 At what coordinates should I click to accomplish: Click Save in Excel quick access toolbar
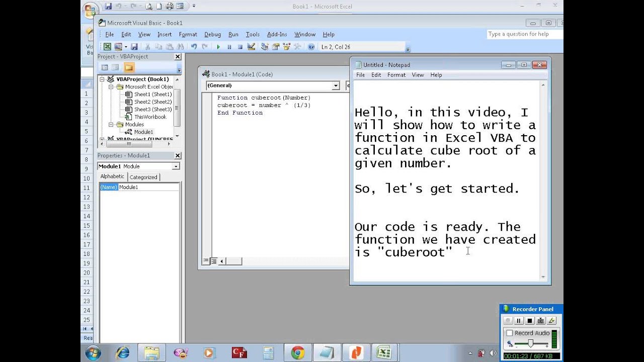[108, 7]
